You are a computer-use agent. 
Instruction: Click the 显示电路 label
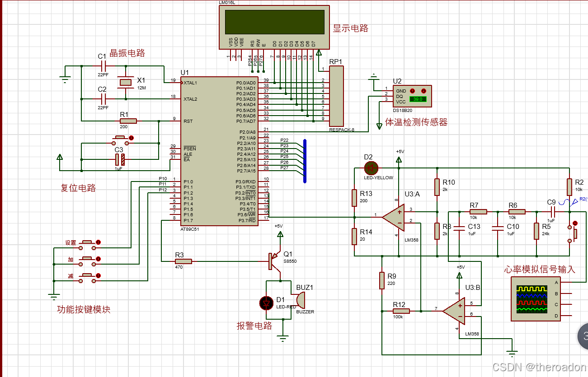[x=351, y=28]
